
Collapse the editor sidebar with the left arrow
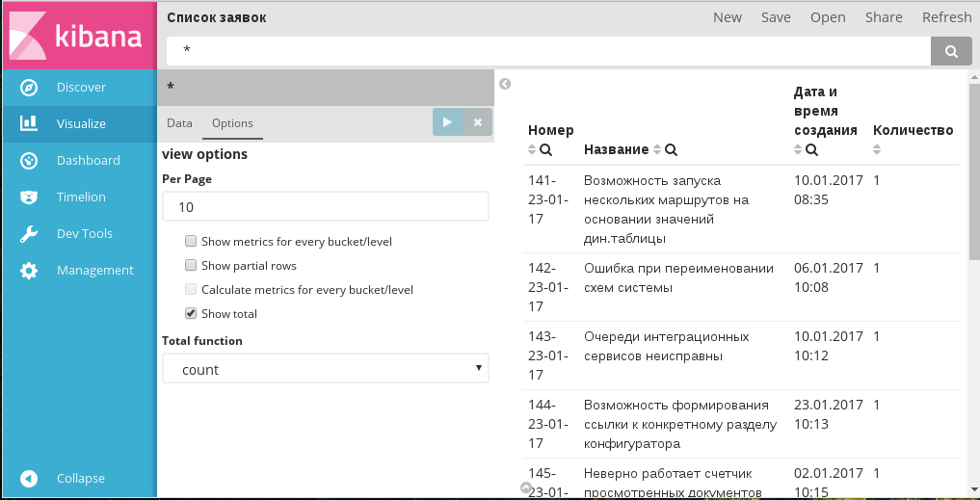(505, 84)
